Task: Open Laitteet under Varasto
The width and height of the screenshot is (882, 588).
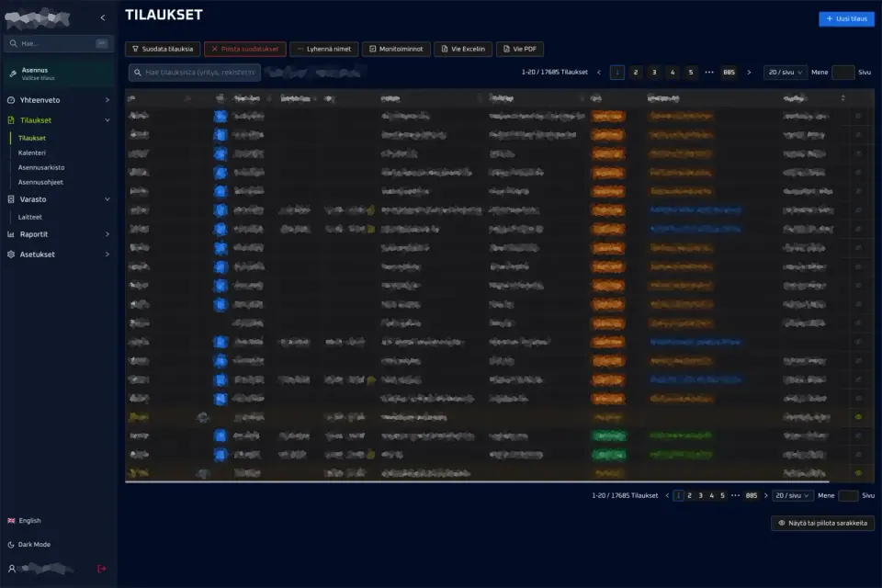Action: coord(29,217)
